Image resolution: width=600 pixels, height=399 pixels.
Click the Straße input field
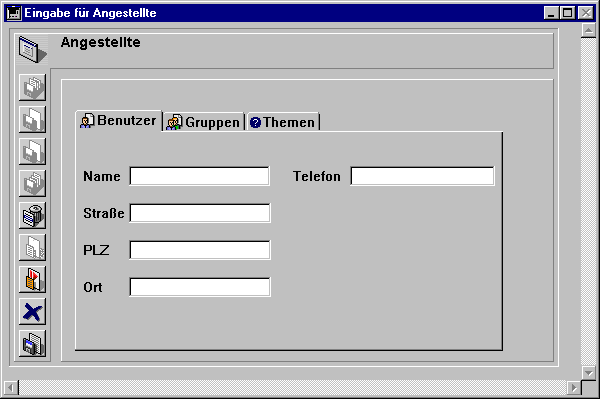pos(199,213)
